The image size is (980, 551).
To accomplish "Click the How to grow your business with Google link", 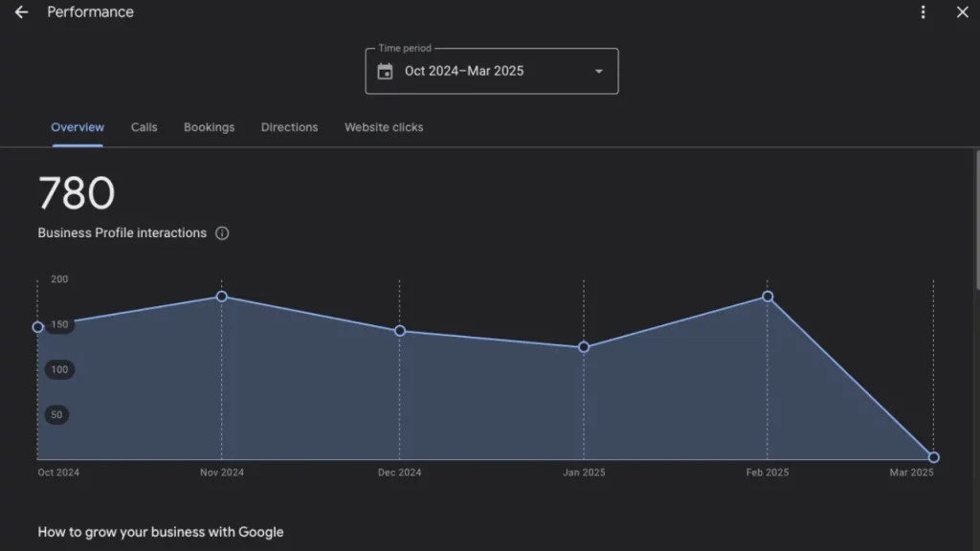I will [160, 532].
